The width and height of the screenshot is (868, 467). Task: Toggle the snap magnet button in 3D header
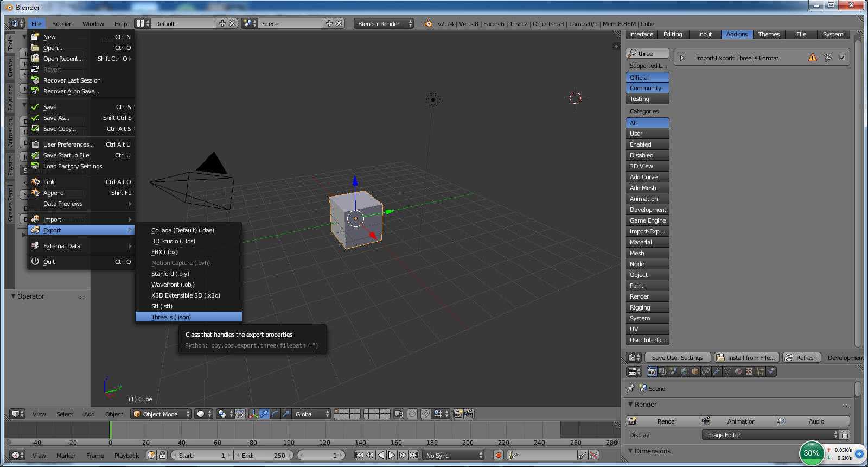(x=426, y=414)
